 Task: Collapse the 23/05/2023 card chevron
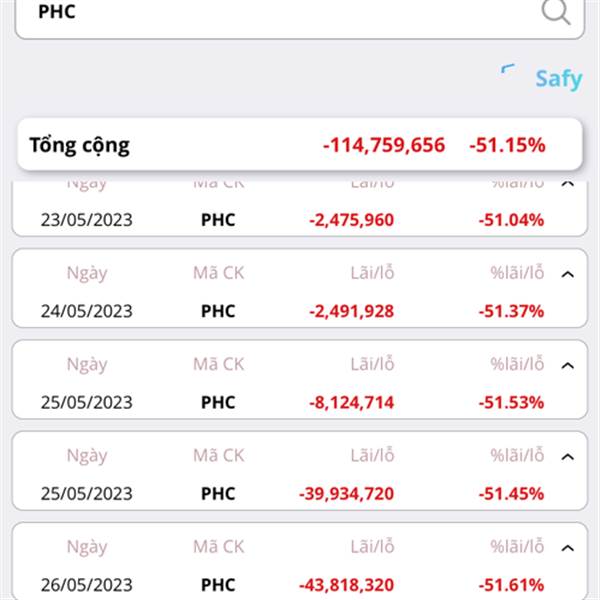click(x=567, y=184)
